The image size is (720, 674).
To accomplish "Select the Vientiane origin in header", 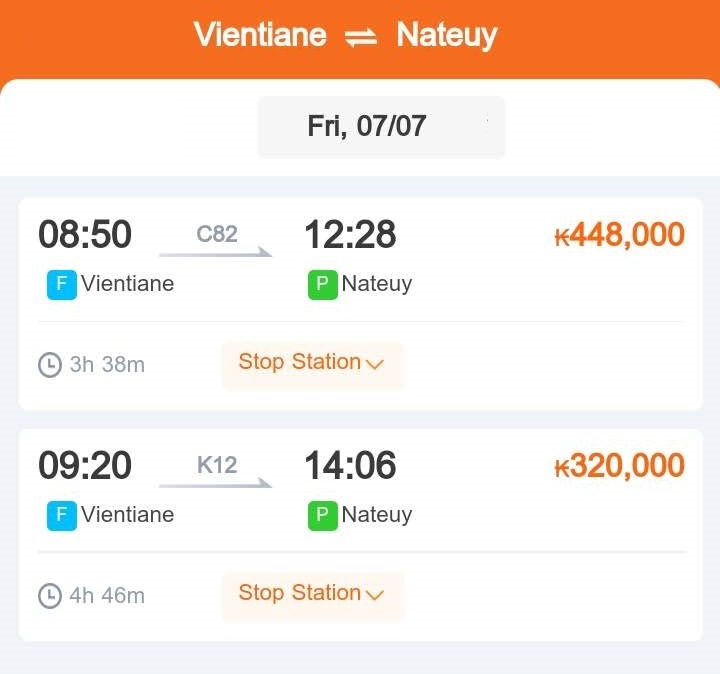I will (260, 34).
